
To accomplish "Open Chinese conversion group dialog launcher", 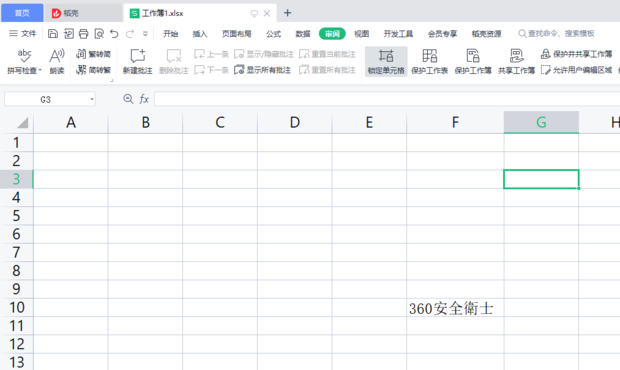I will pyautogui.click(x=112, y=80).
